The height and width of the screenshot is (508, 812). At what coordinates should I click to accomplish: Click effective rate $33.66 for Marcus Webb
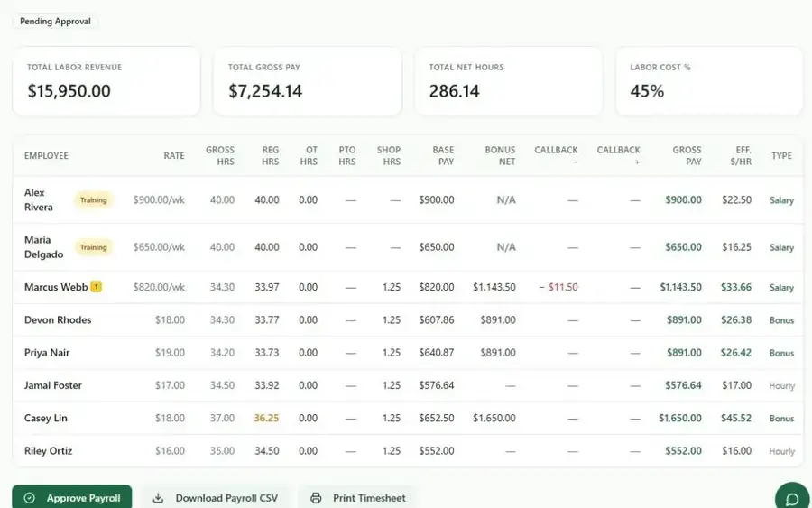click(736, 287)
